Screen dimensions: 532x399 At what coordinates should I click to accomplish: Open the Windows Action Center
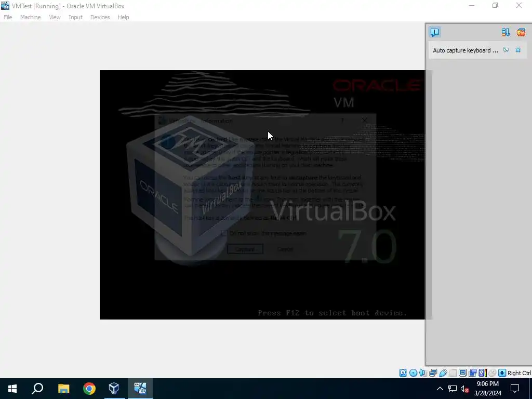(515, 389)
